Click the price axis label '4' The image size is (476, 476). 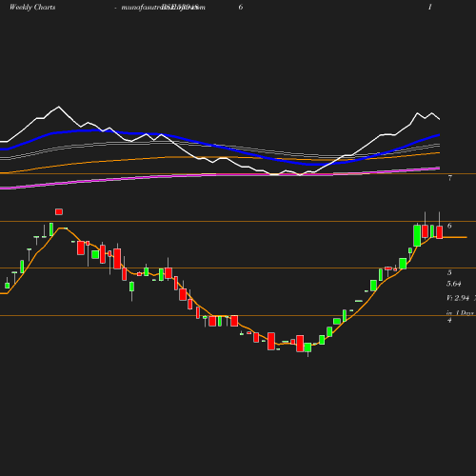click(x=449, y=320)
